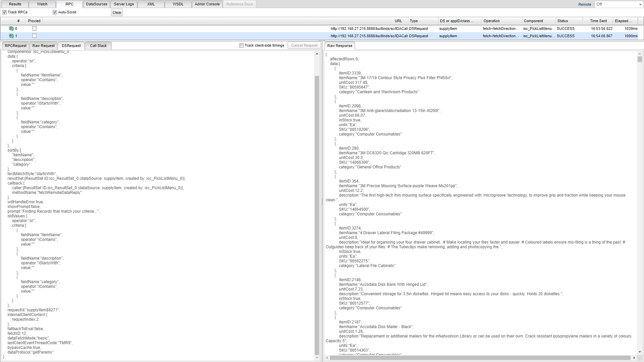The height and width of the screenshot is (362, 644).
Task: Click Raw Response scroll-down arrow
Action: tap(640, 352)
